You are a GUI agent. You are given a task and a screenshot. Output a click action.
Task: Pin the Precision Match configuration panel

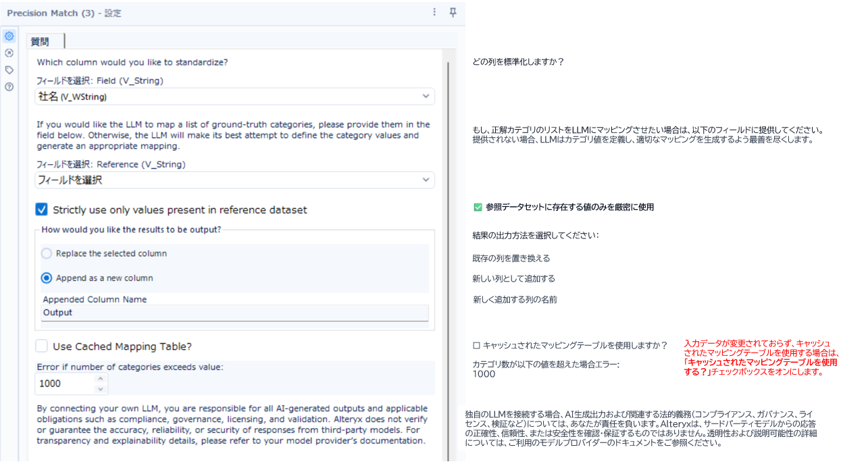(453, 13)
